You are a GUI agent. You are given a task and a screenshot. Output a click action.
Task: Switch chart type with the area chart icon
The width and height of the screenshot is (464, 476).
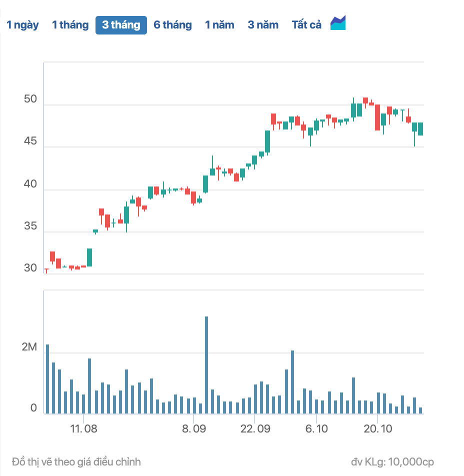[338, 23]
